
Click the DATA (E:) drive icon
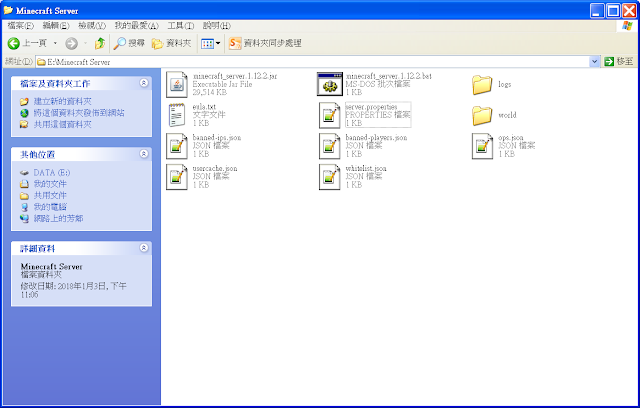pos(24,173)
